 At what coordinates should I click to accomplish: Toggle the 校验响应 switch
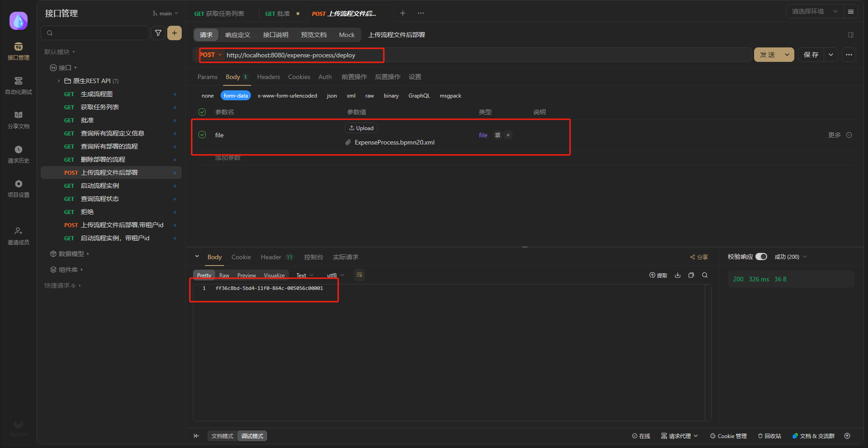point(761,257)
